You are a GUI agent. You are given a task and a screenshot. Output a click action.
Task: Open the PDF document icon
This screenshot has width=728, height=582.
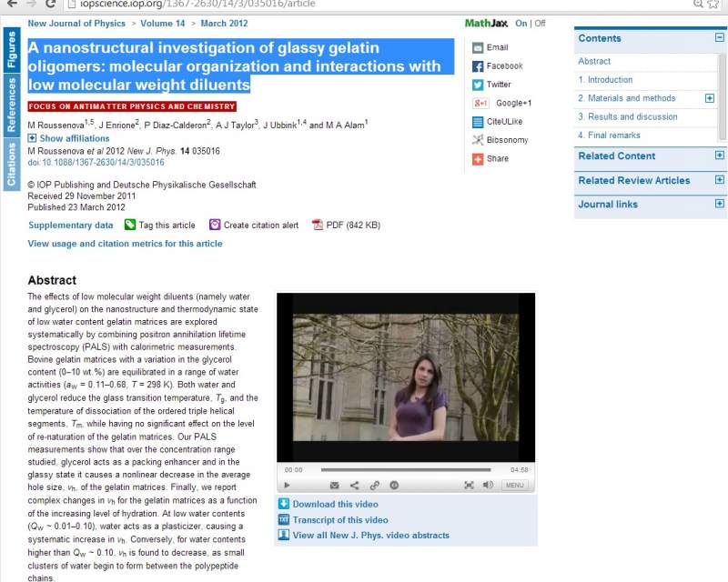[x=318, y=226]
